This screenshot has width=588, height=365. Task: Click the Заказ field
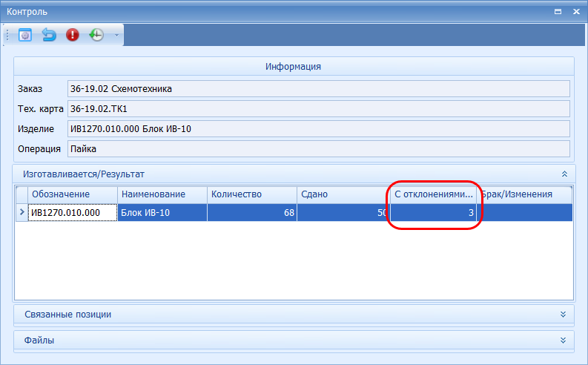pos(317,89)
